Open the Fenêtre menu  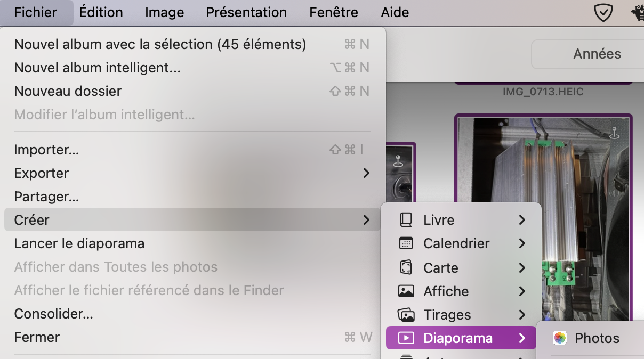click(x=334, y=12)
